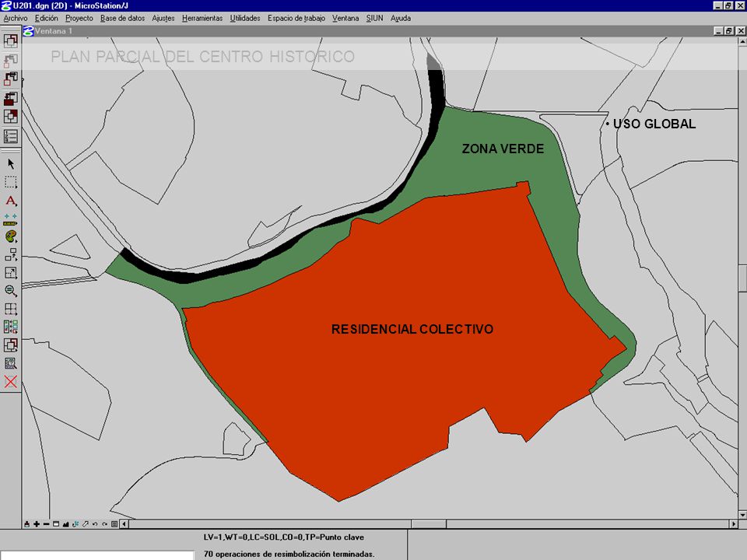Open the Ayuda menu

[x=401, y=18]
